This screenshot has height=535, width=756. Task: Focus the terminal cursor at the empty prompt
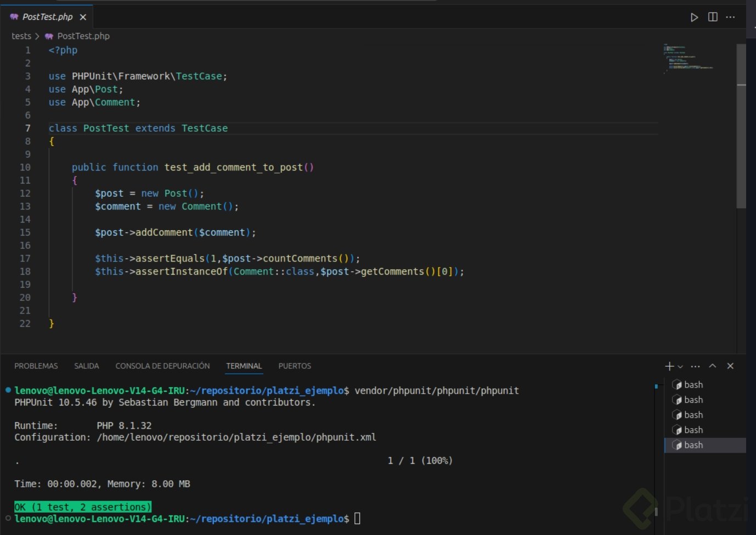[357, 519]
